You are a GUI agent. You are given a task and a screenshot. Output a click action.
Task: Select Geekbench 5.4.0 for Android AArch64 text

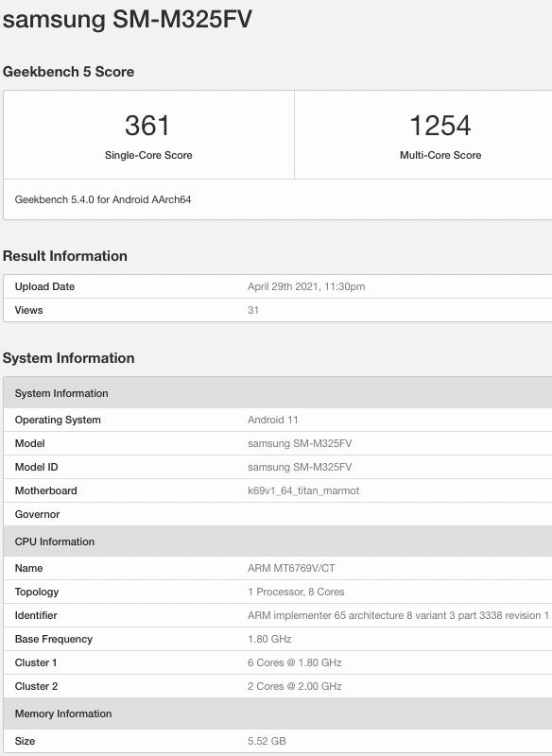pyautogui.click(x=103, y=199)
